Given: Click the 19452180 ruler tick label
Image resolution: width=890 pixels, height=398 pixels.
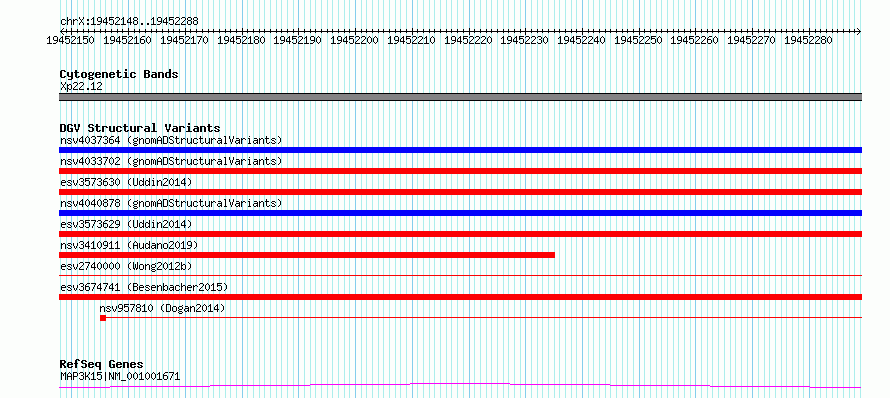Looking at the screenshot, I should (241, 40).
